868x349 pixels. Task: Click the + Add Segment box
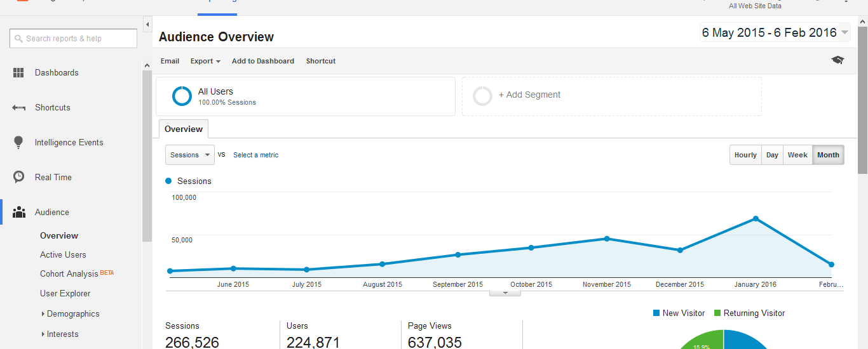(x=612, y=96)
